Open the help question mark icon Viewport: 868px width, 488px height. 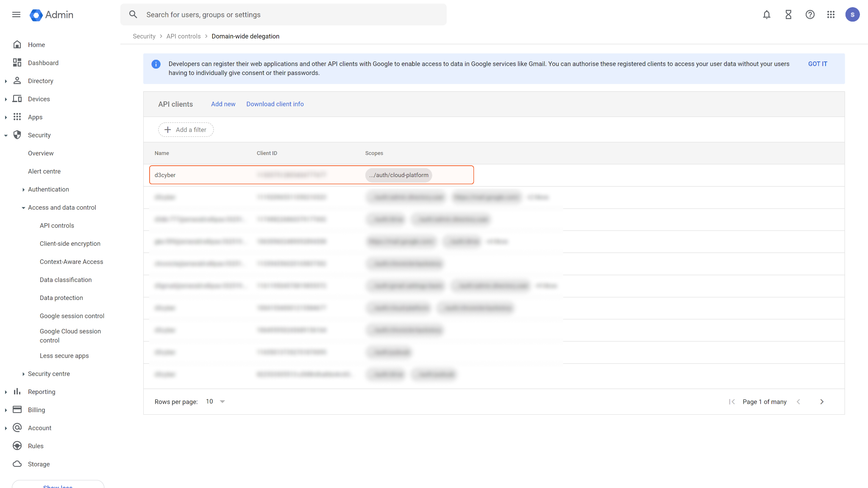(x=810, y=15)
